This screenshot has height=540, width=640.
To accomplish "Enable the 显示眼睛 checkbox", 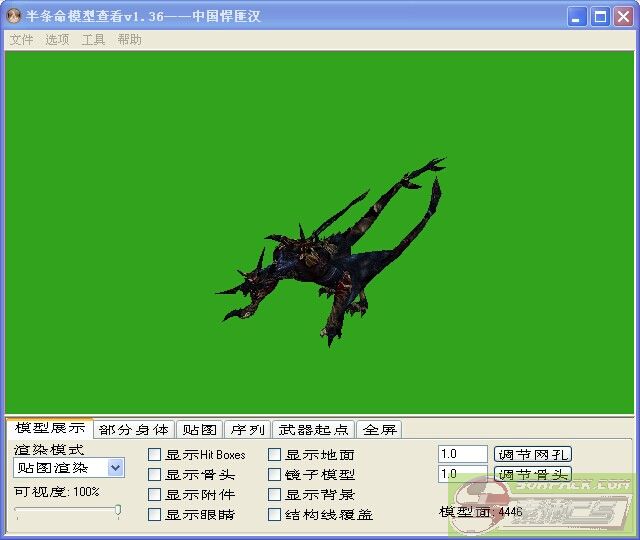I will (x=154, y=514).
